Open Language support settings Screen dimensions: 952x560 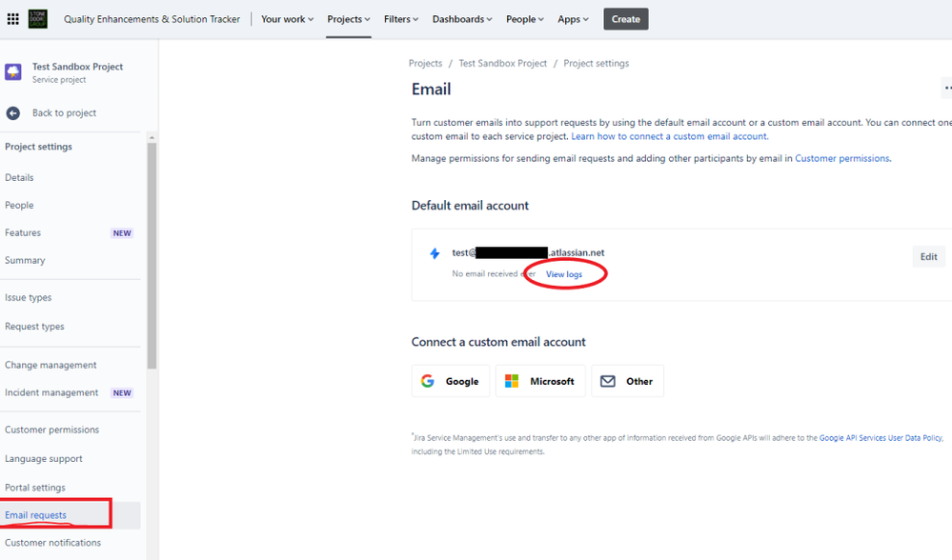click(x=44, y=459)
